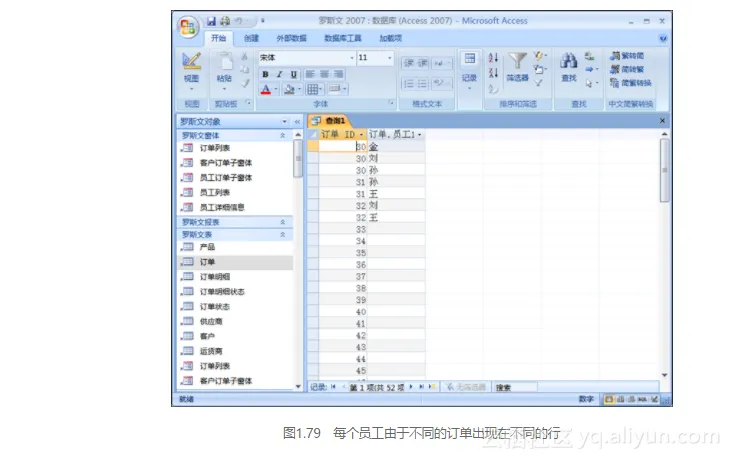Click the 繁转简 conversion button
The image size is (731, 460).
click(x=627, y=56)
